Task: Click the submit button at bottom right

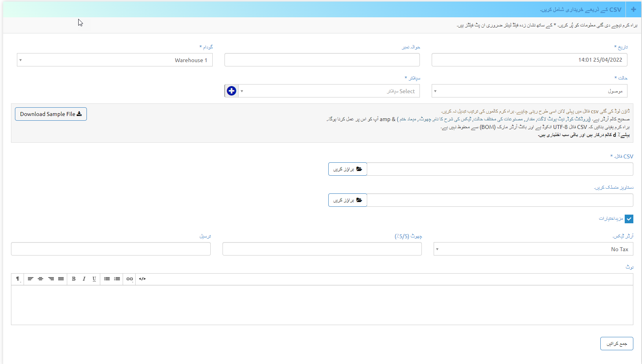Action: tap(616, 344)
